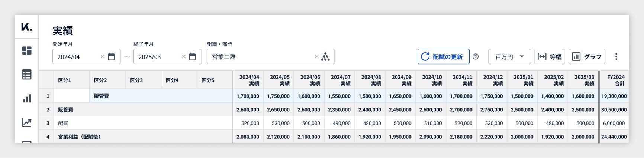The image size is (644, 158).
Task: Open the dashboard icon in sidebar
Action: click(x=27, y=50)
